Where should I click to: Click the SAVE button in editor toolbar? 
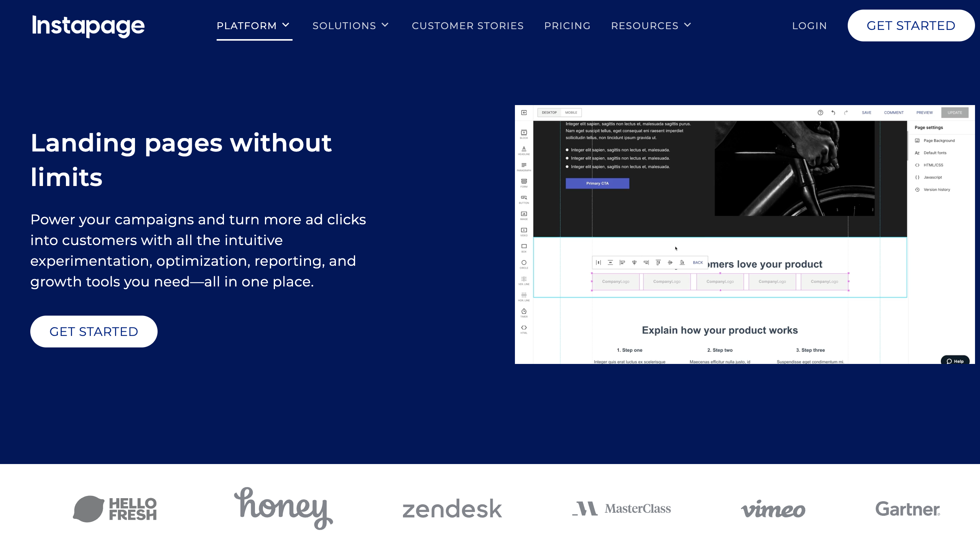(867, 112)
